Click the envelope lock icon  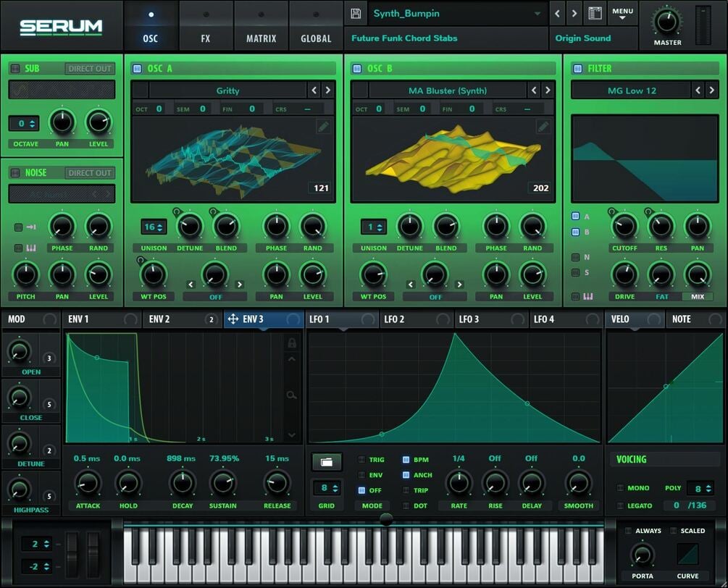pos(292,343)
